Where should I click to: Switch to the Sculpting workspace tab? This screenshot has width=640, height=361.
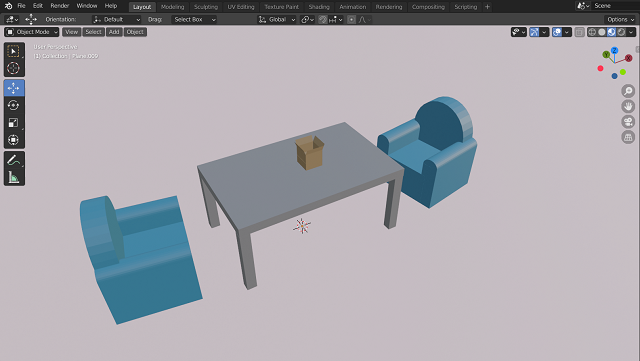(x=206, y=7)
